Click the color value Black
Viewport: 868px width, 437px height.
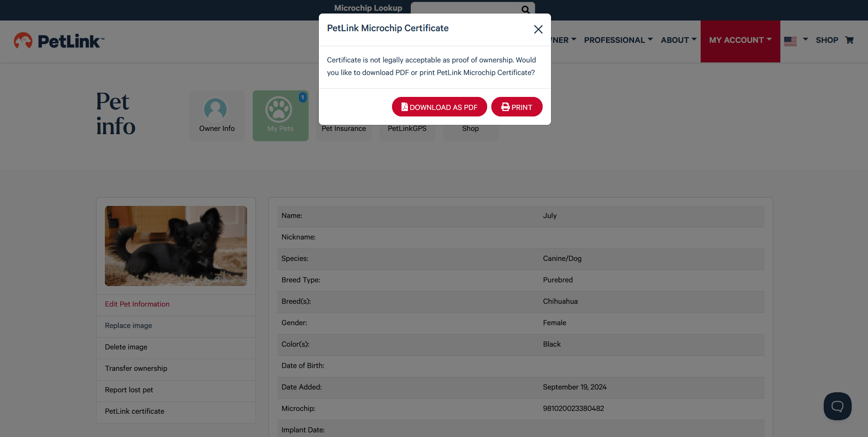pos(552,344)
